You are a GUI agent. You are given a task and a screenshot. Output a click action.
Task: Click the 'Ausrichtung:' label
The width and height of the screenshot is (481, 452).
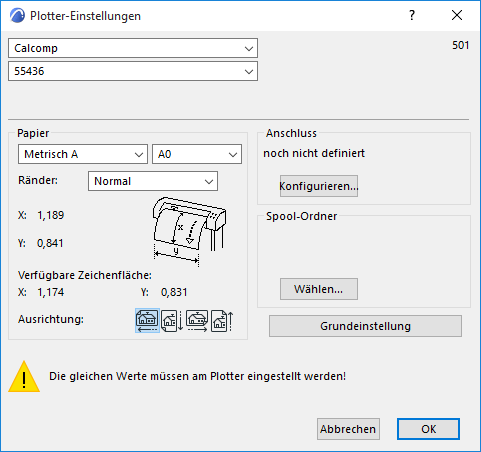tap(51, 319)
